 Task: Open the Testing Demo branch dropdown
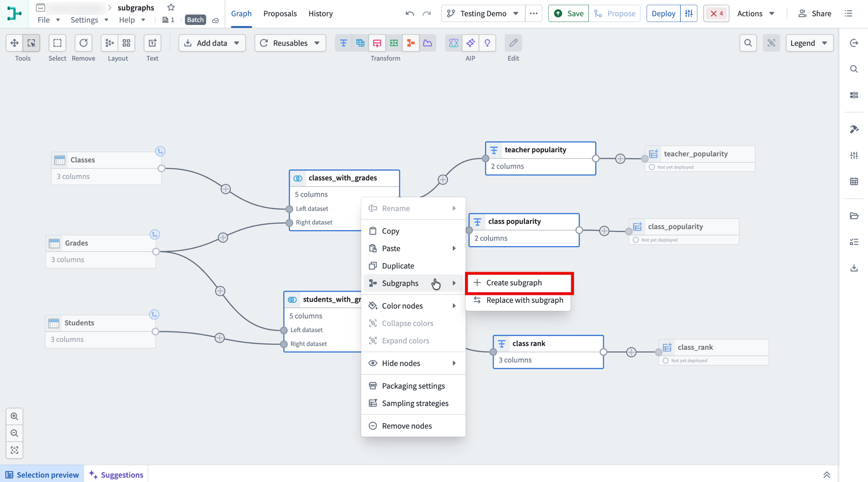[483, 14]
